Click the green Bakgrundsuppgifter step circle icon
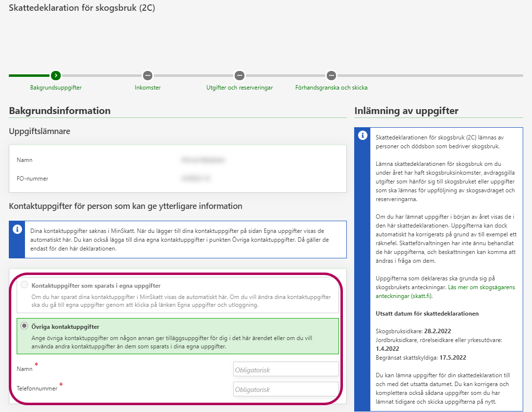532x412 pixels. click(56, 75)
